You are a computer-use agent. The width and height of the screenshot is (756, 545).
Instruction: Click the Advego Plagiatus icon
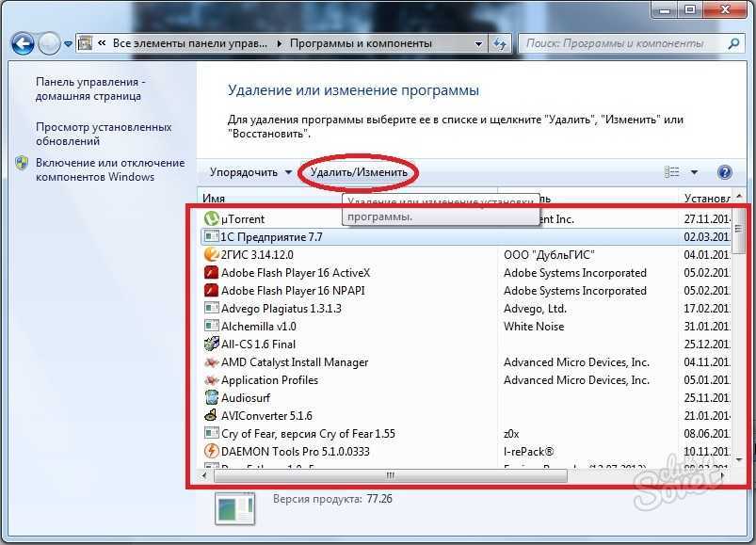pyautogui.click(x=211, y=308)
